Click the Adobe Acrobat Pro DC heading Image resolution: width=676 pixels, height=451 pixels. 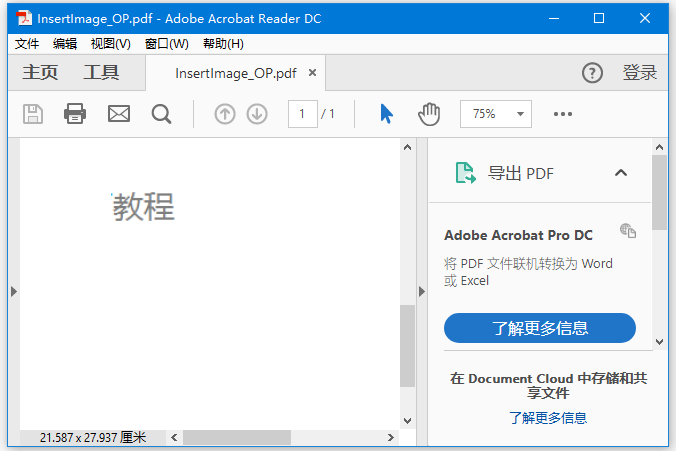click(518, 235)
